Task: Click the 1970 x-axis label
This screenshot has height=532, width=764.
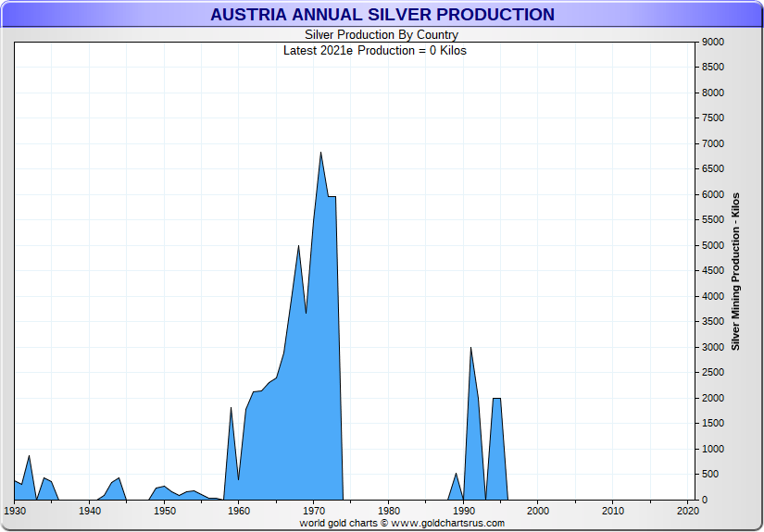Action: 314,511
